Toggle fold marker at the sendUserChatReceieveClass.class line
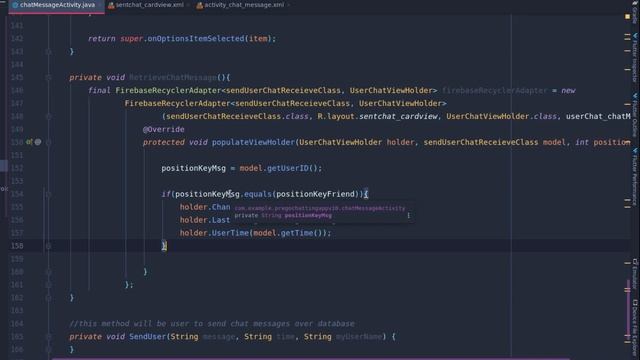640x360 pixels. coord(49,116)
